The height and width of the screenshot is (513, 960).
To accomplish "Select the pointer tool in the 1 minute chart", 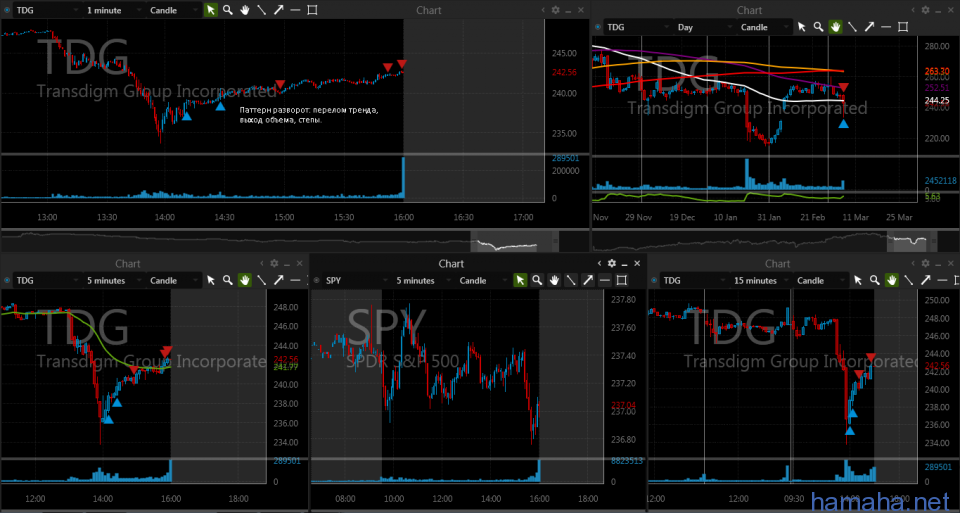I will click(x=211, y=10).
